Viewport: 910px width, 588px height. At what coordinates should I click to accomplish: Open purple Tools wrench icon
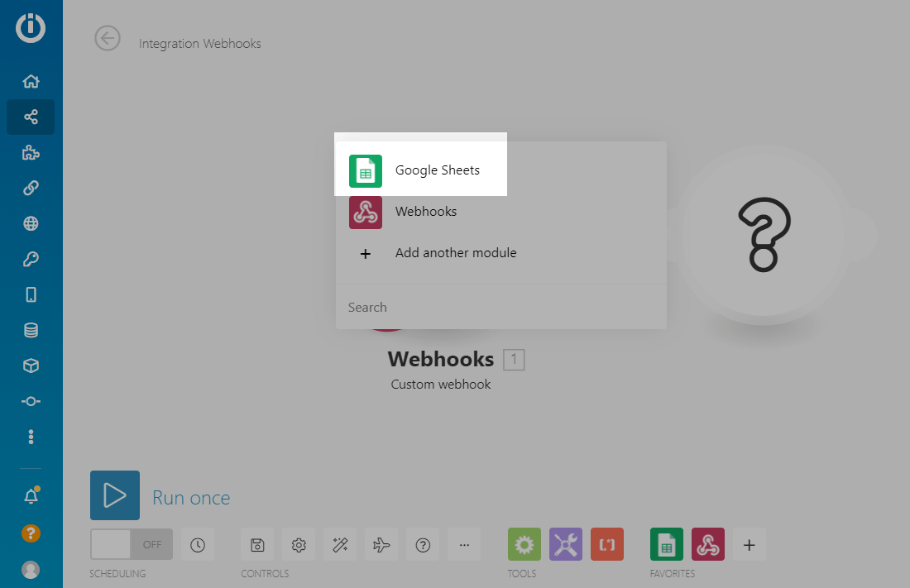566,544
